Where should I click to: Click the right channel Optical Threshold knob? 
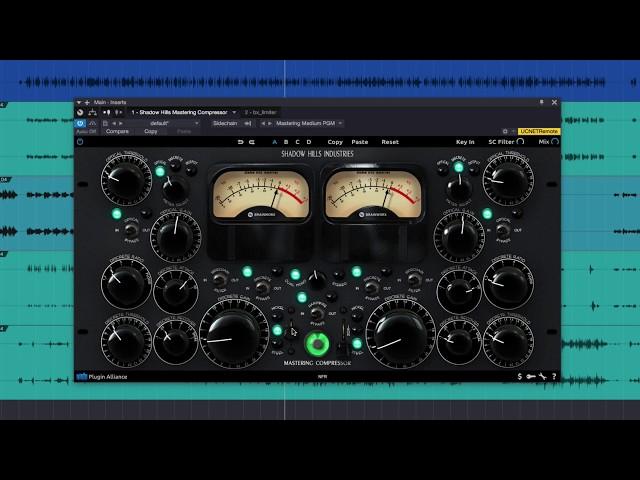click(509, 180)
